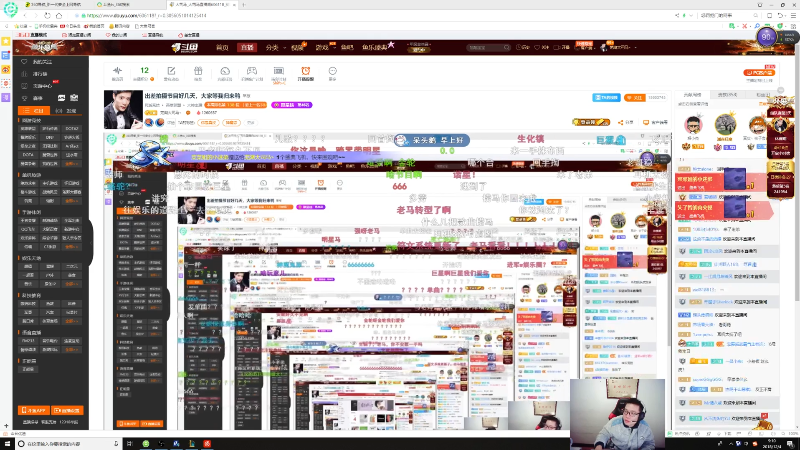Click the share icon under the streamer info
The width and height of the screenshot is (800, 450).
click(626, 122)
